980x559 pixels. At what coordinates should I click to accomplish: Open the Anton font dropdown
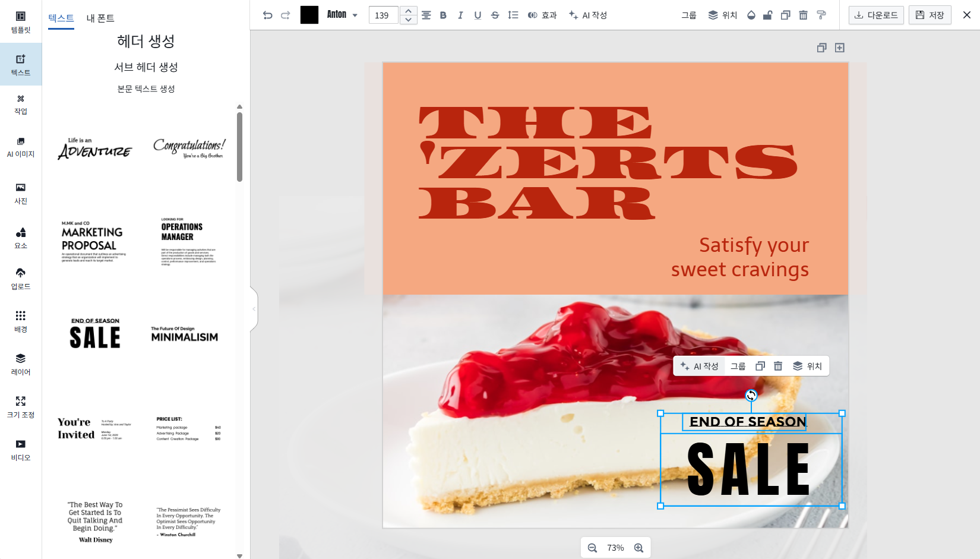tap(342, 15)
